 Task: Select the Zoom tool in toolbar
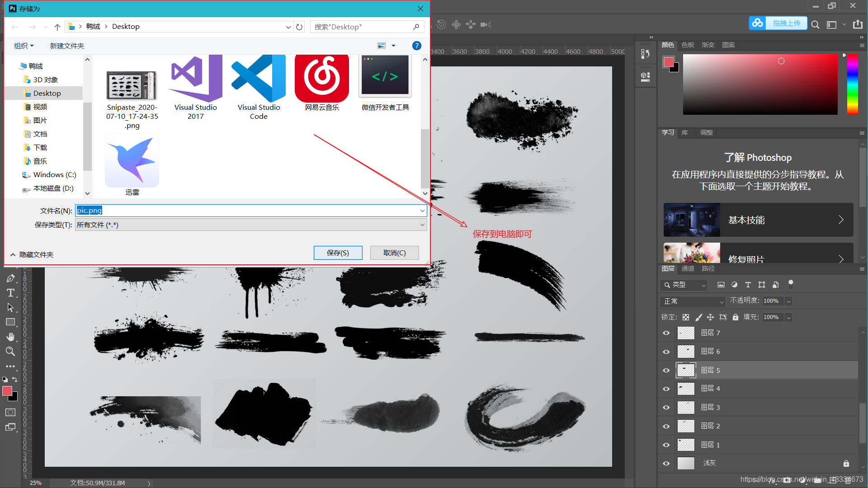point(10,351)
